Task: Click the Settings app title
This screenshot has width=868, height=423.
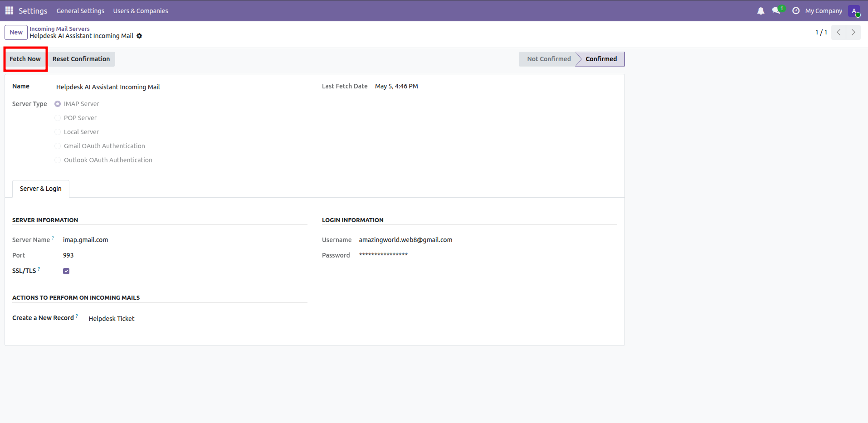Action: 33,11
